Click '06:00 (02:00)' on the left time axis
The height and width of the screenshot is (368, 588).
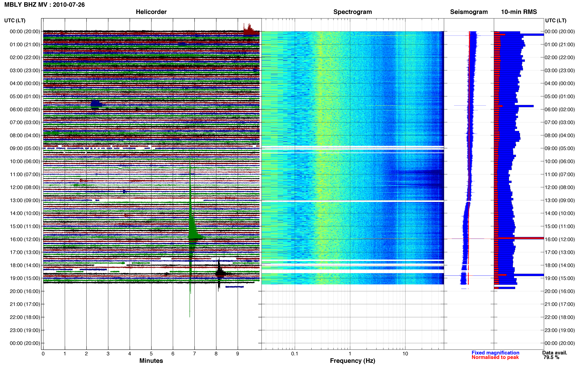[25, 110]
